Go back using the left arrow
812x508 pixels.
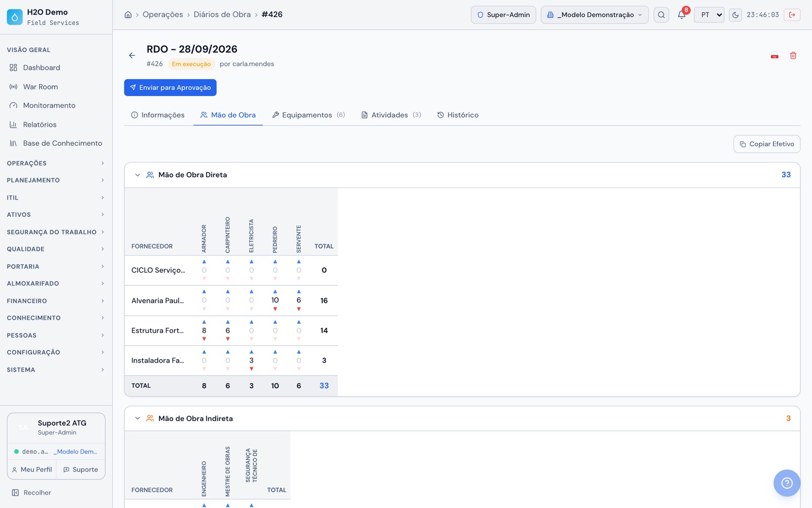132,55
